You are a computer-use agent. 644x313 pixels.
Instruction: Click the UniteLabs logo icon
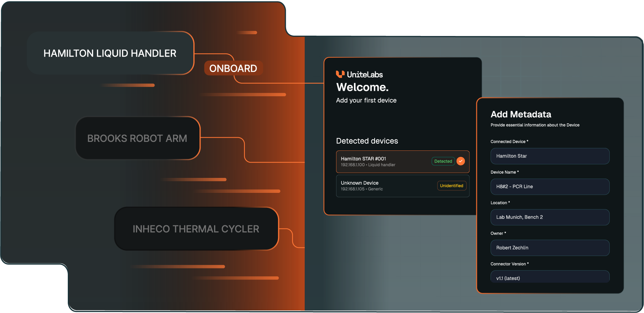(340, 74)
